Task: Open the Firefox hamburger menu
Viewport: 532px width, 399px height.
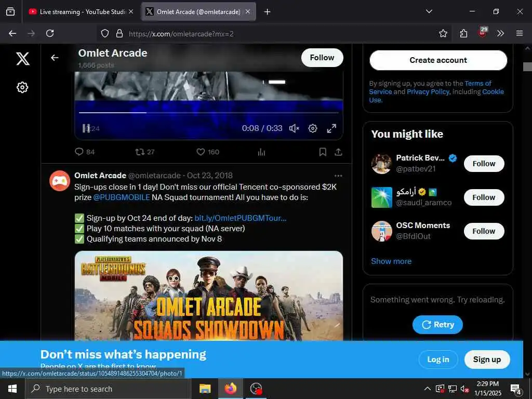Action: 520,33
